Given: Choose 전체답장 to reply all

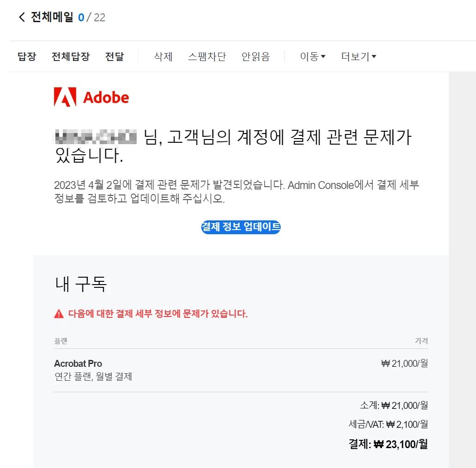Looking at the screenshot, I should (x=71, y=56).
